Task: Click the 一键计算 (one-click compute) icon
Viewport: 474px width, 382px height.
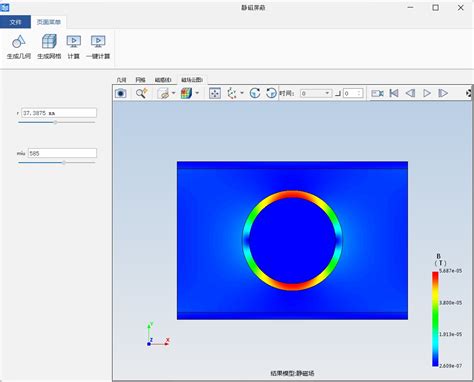Action: pos(98,42)
